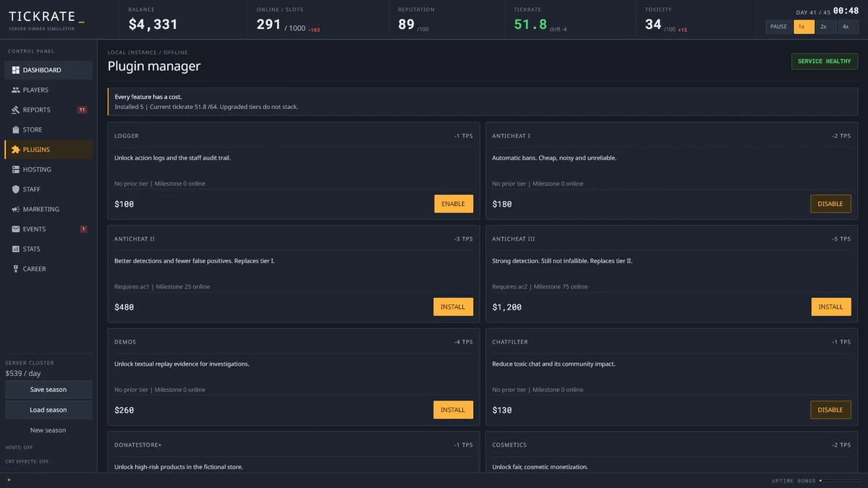Image resolution: width=868 pixels, height=488 pixels.
Task: Install the Anticheat III plugin
Action: [830, 307]
